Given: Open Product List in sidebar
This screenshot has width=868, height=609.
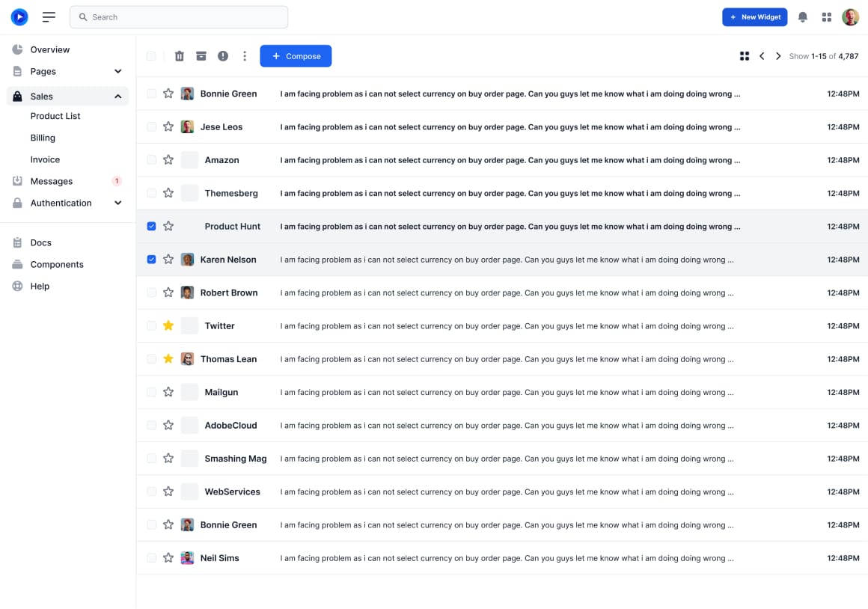Looking at the screenshot, I should coord(55,116).
